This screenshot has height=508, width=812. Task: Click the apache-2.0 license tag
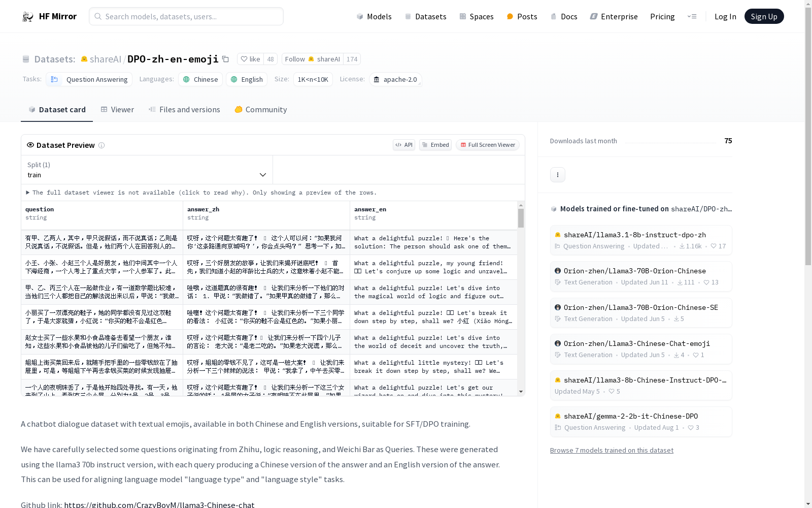[395, 79]
